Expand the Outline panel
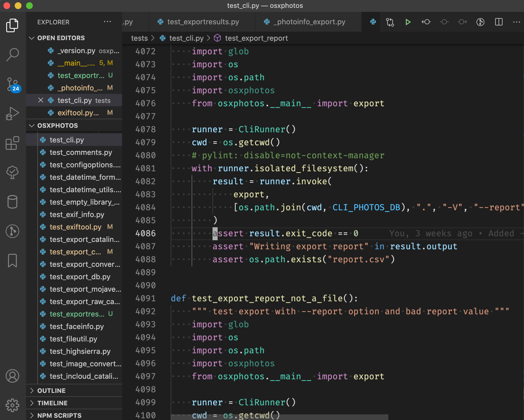This screenshot has height=420, width=524. pos(51,391)
